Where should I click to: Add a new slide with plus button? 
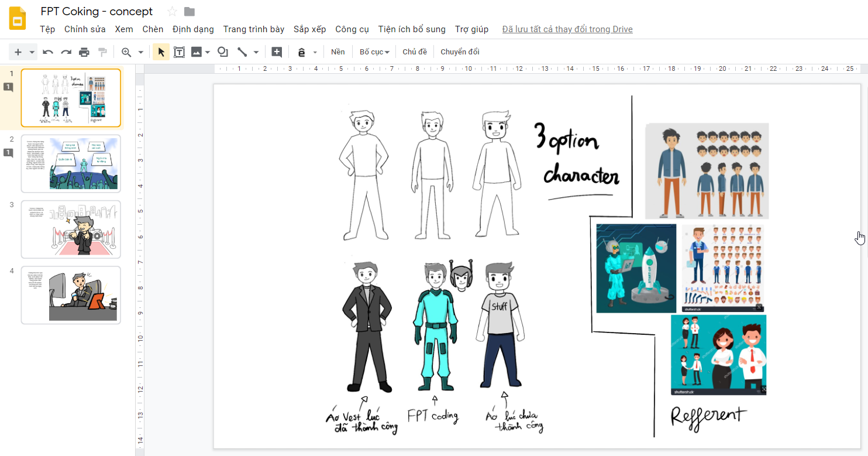pos(18,52)
